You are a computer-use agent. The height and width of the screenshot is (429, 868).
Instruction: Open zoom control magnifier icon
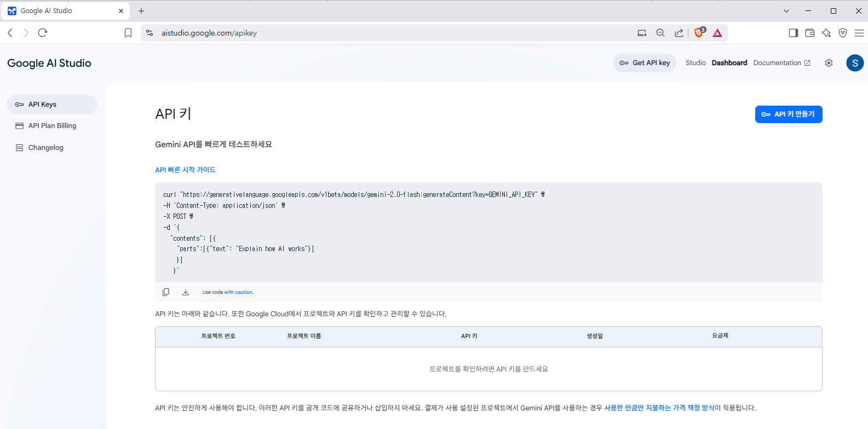point(660,33)
